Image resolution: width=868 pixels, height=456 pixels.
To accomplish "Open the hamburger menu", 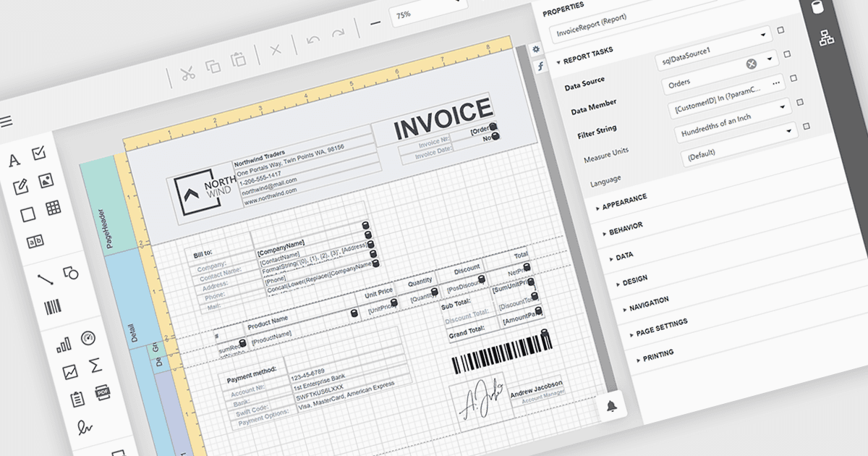I will coord(6,122).
